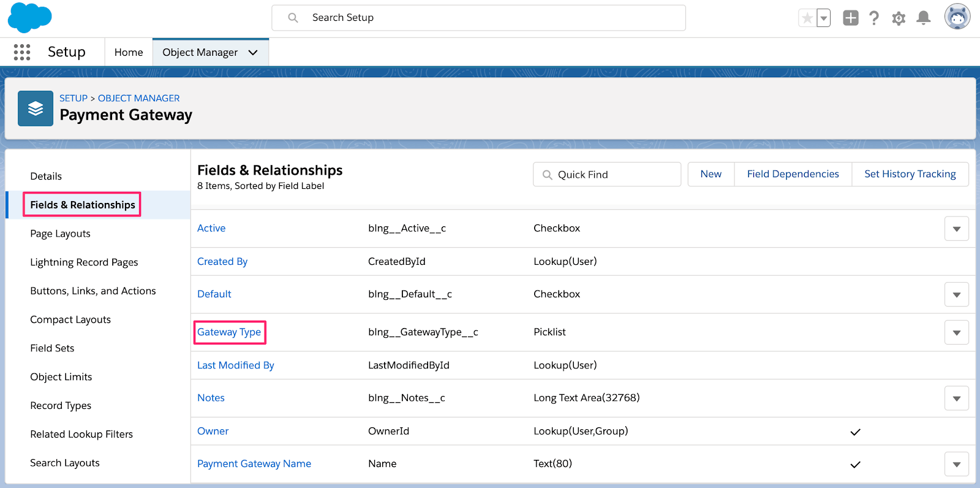
Task: Click the Owner row indexed checkmark
Action: (856, 432)
